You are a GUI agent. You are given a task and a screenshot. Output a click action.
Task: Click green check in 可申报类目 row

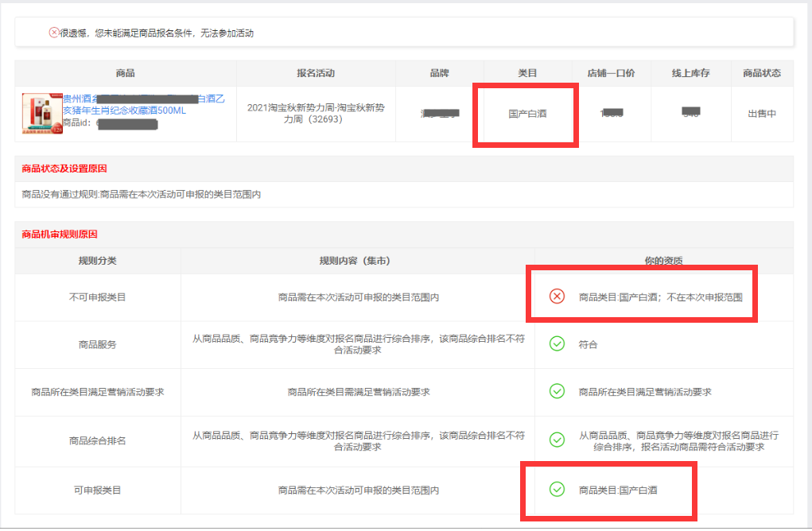tap(558, 490)
